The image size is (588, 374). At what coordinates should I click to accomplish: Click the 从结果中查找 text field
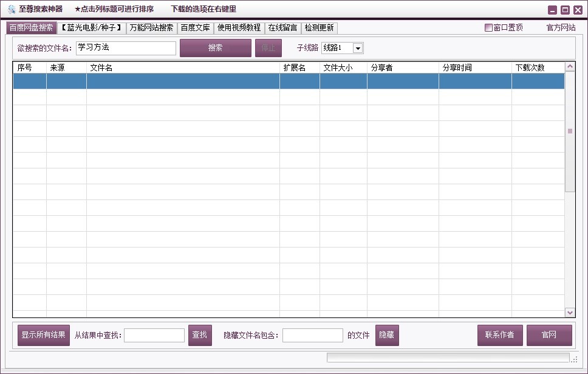point(154,335)
